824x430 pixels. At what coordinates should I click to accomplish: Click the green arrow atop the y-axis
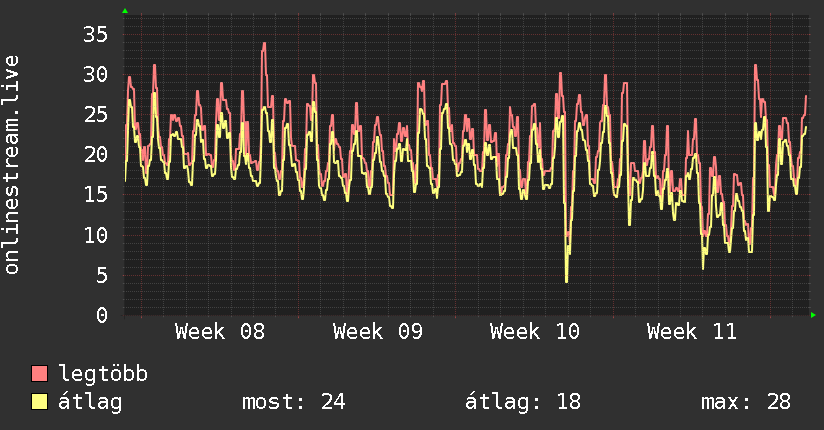pyautogui.click(x=125, y=11)
